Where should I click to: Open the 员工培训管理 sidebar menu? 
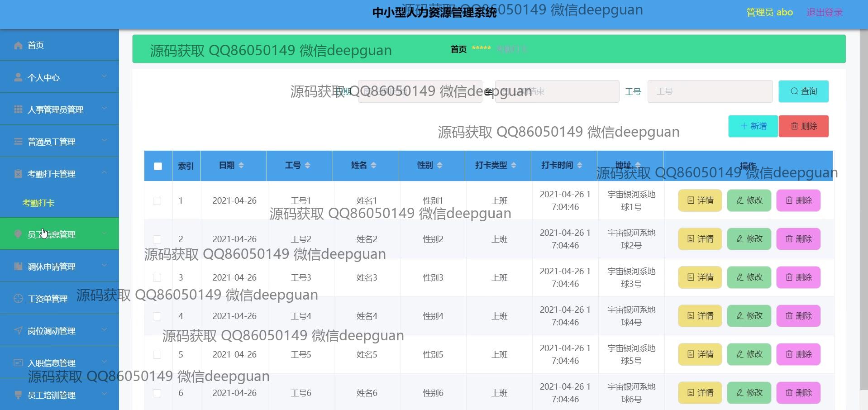pyautogui.click(x=51, y=395)
